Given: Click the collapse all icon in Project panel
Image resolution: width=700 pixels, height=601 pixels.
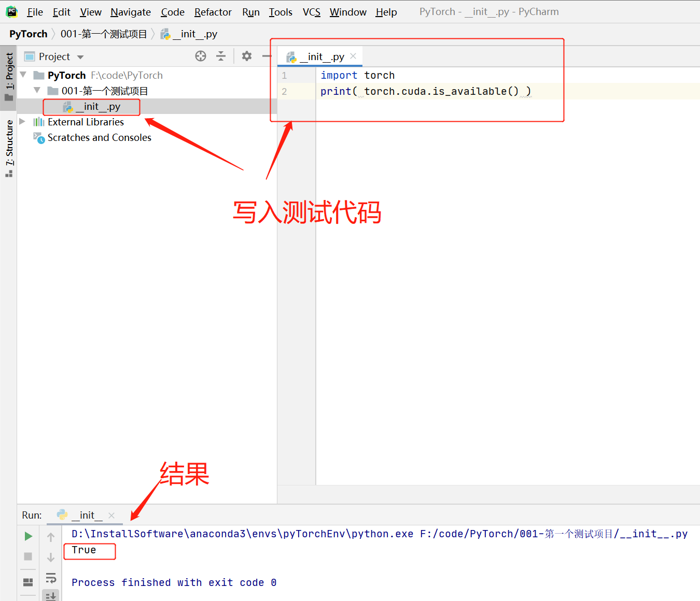Looking at the screenshot, I should point(221,56).
